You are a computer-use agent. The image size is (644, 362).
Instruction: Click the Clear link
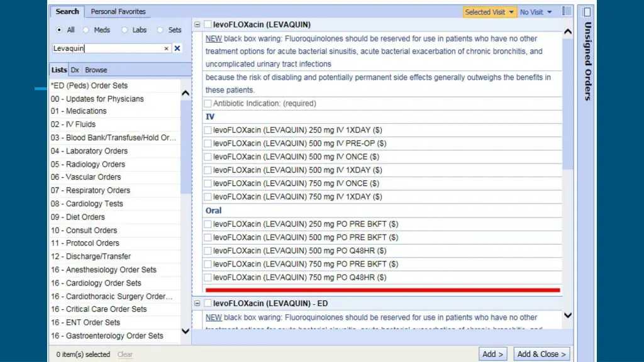click(125, 354)
